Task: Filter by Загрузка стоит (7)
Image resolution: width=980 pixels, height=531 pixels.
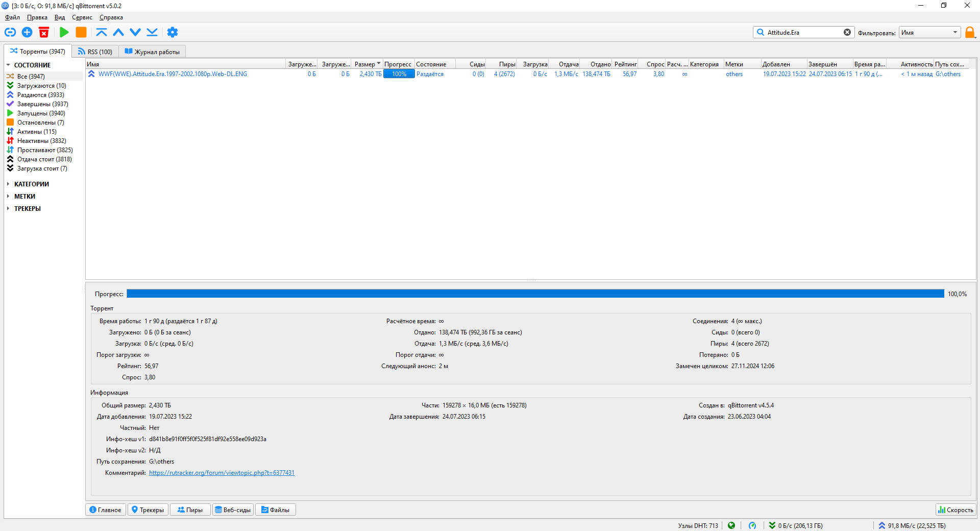Action: (42, 168)
